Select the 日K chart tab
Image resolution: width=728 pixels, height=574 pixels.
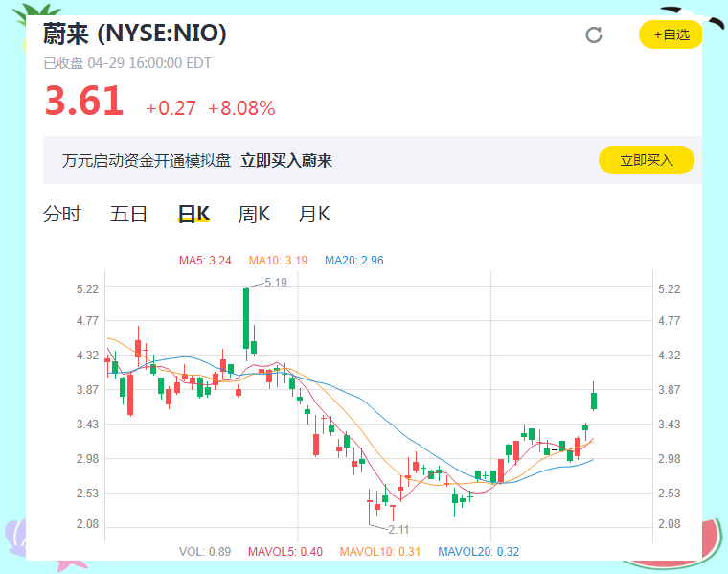[x=193, y=214]
